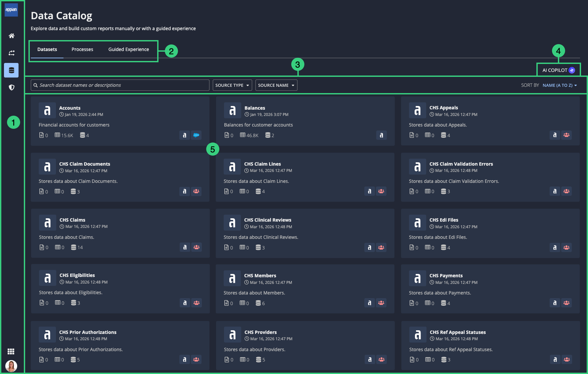This screenshot has width=588, height=374.
Task: Switch to the Datasets tab
Action: (x=47, y=49)
